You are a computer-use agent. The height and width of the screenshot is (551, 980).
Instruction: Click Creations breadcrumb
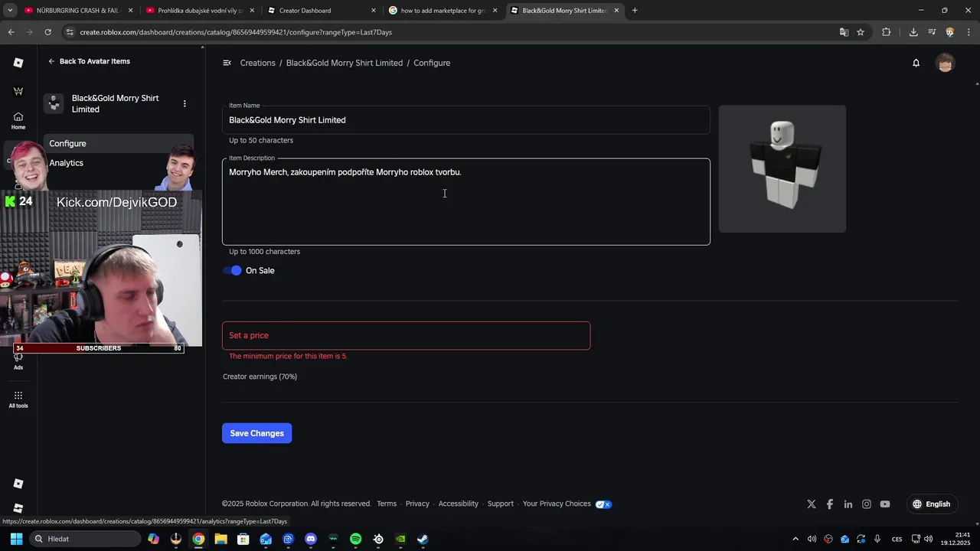coord(257,63)
